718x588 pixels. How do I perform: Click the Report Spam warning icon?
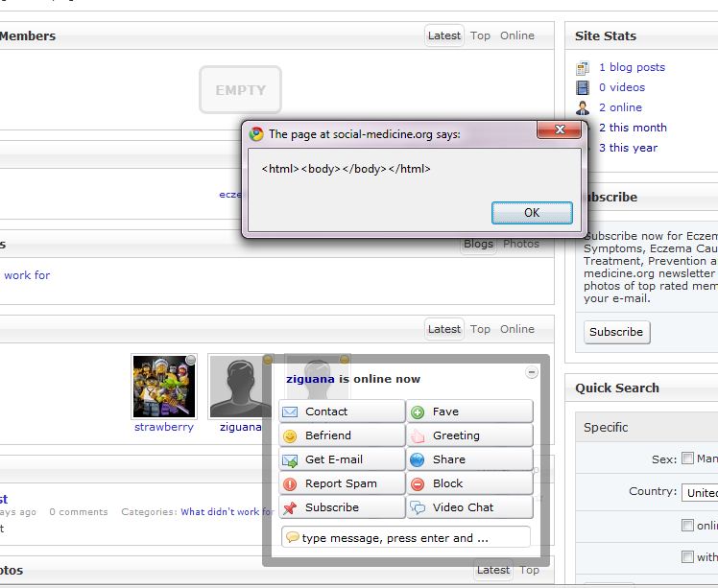pos(290,484)
